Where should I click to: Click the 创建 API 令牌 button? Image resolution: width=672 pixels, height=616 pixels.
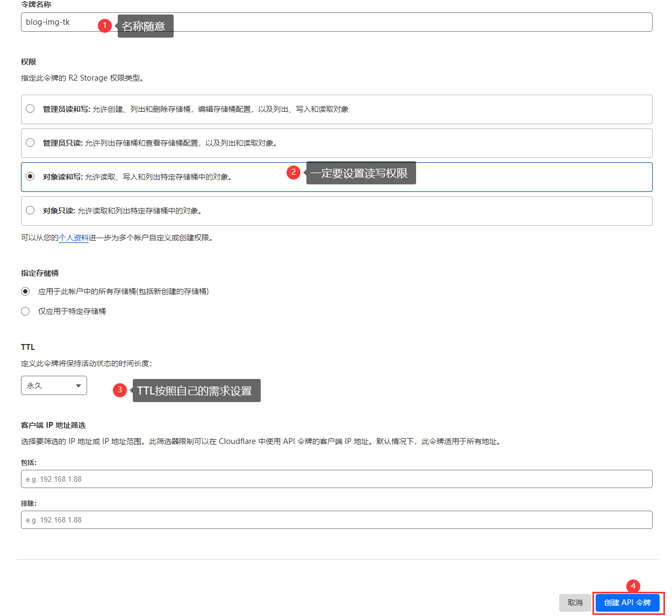point(627,603)
